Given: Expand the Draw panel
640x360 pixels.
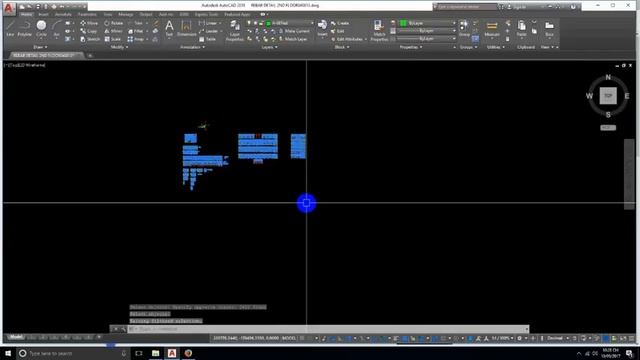Looking at the screenshot, I should (40, 47).
